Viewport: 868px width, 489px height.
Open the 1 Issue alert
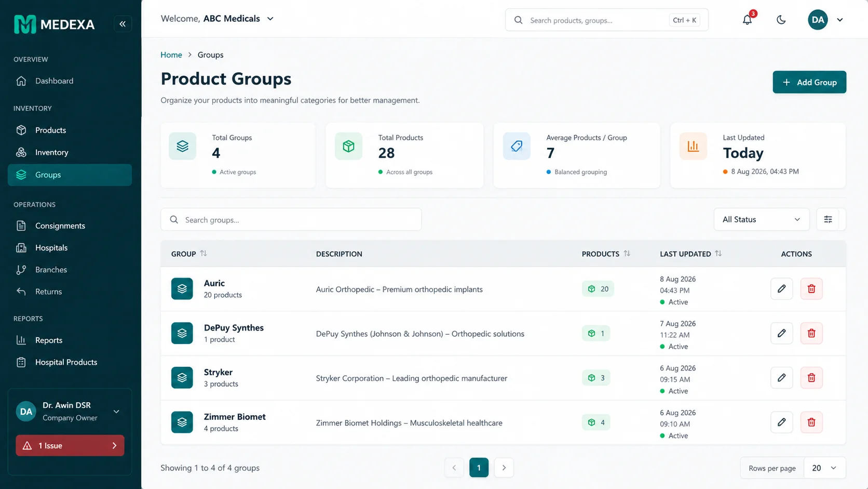pyautogui.click(x=70, y=445)
